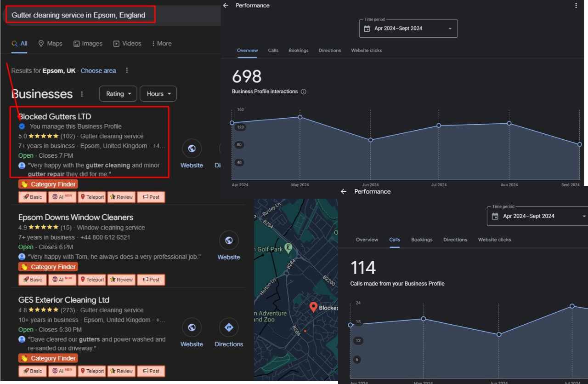Select Bookings tab in lower Performance panel
This screenshot has width=588, height=384.
422,240
